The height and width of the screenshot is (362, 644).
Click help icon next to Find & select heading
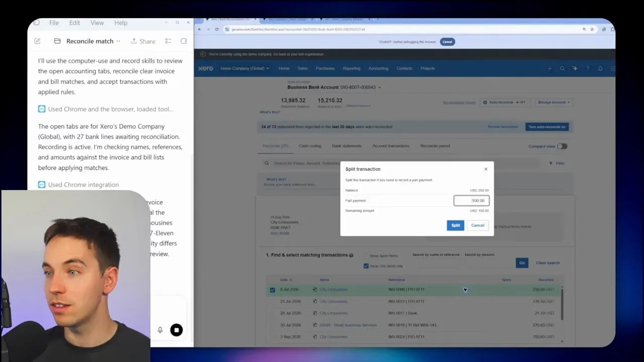[351, 255]
